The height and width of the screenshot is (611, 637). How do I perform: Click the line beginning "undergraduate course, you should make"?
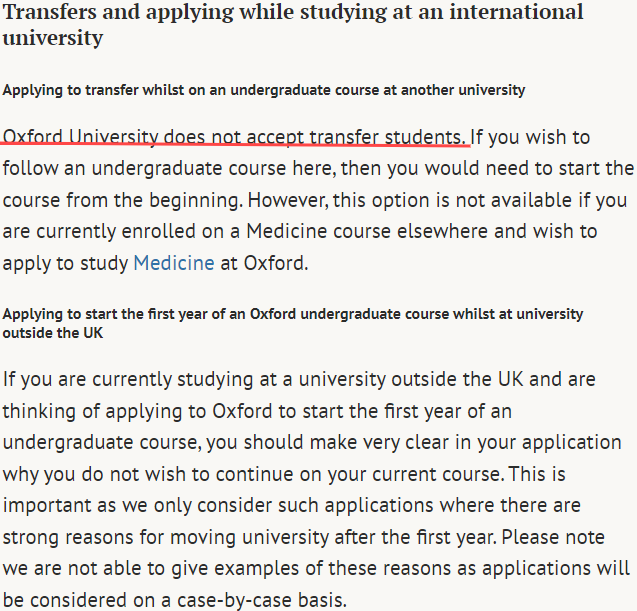pyautogui.click(x=312, y=442)
